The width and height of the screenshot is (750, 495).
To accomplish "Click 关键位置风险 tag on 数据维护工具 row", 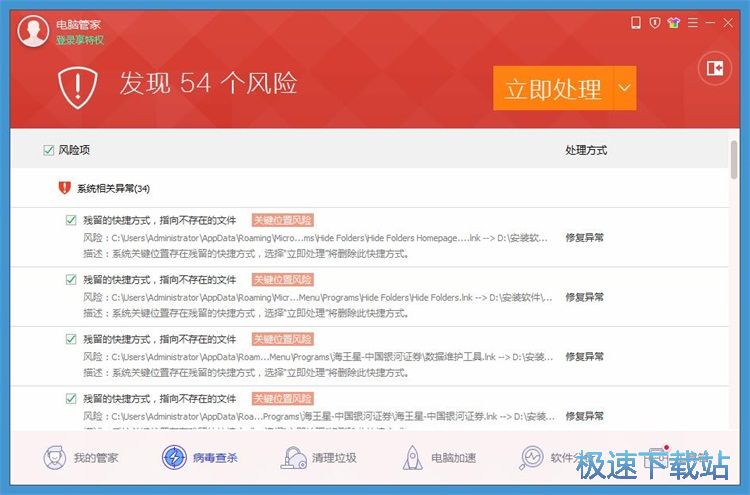I will (283, 339).
